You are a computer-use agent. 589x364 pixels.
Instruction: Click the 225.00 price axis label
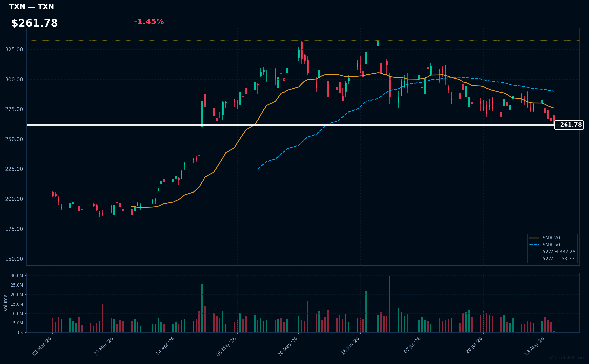tap(14, 169)
